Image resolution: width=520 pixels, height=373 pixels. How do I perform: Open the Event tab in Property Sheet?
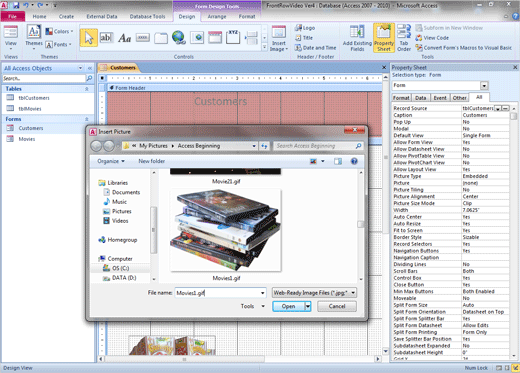tap(440, 98)
